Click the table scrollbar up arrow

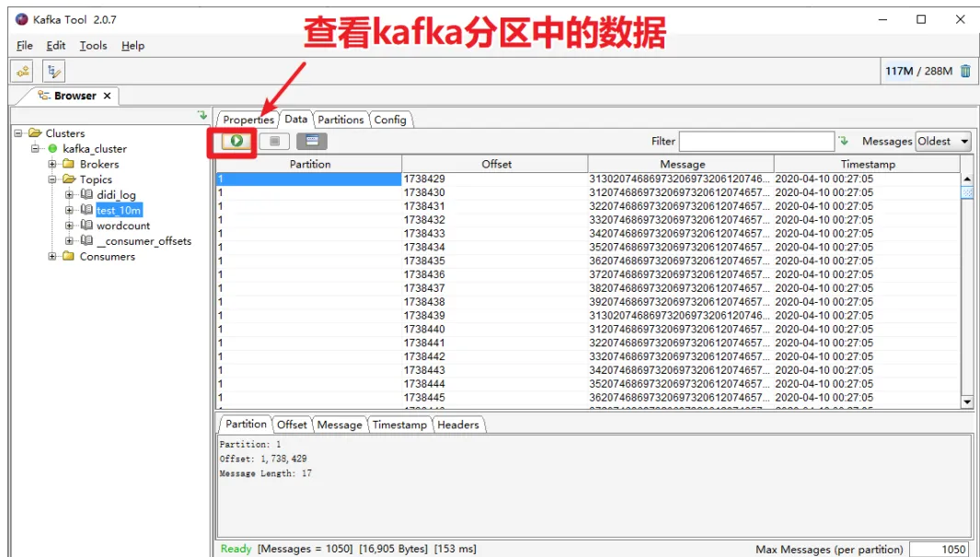tap(967, 179)
